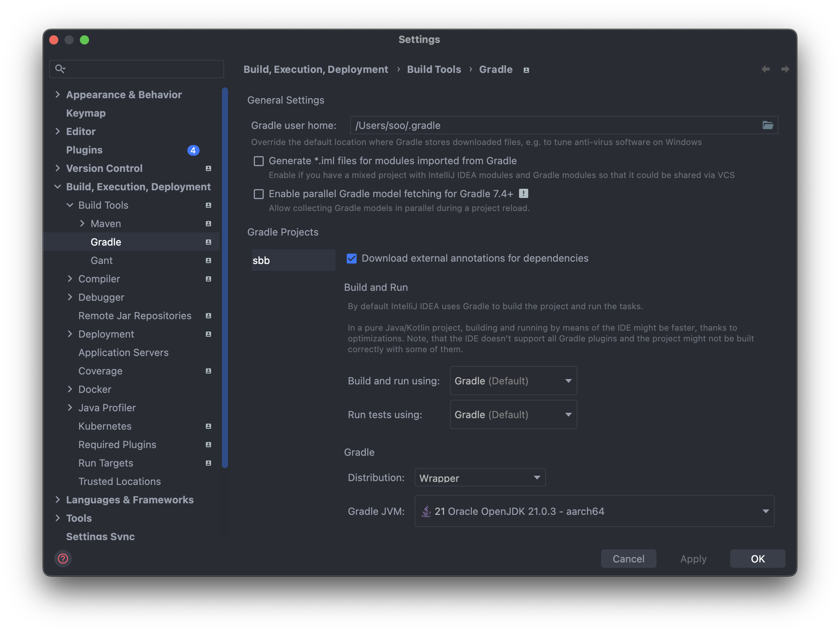Click the project icon on the Version Control row

click(x=208, y=168)
